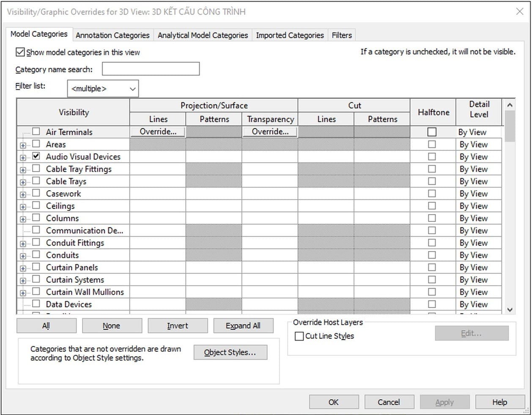
Task: Click Detail Level By View for Data Devices
Action: 479,304
